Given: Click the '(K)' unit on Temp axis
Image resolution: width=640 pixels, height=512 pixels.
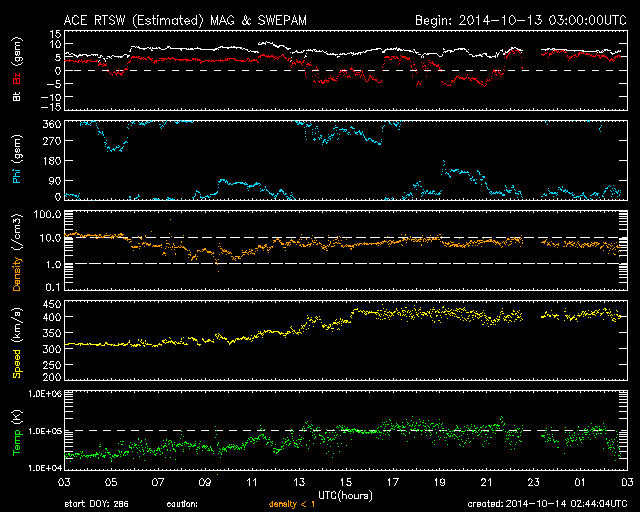Looking at the screenshot, I should 17,417.
